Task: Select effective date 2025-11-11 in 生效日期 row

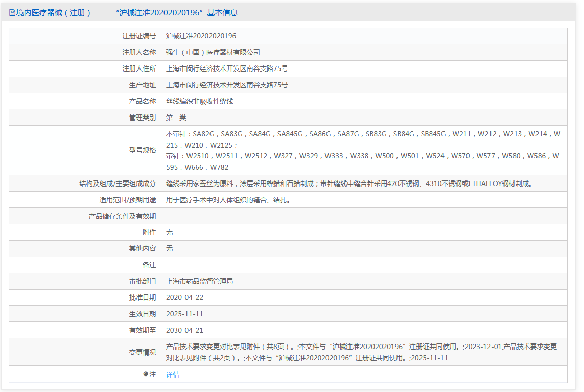Action: pos(185,314)
